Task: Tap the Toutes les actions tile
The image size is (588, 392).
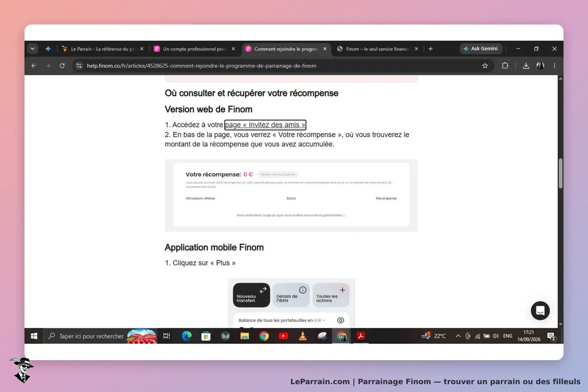Action: coord(331,295)
